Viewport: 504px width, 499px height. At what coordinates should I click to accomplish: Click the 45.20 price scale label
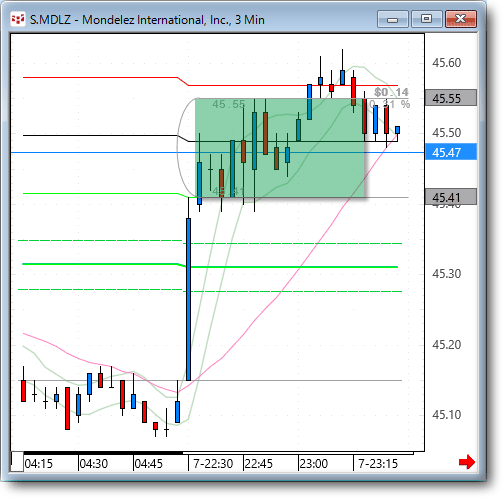coord(447,345)
